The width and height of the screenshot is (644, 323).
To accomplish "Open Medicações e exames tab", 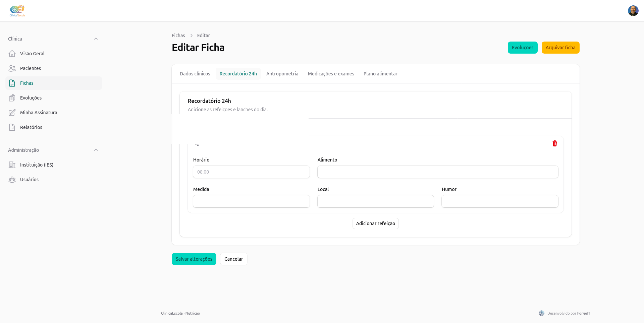I will pyautogui.click(x=331, y=74).
